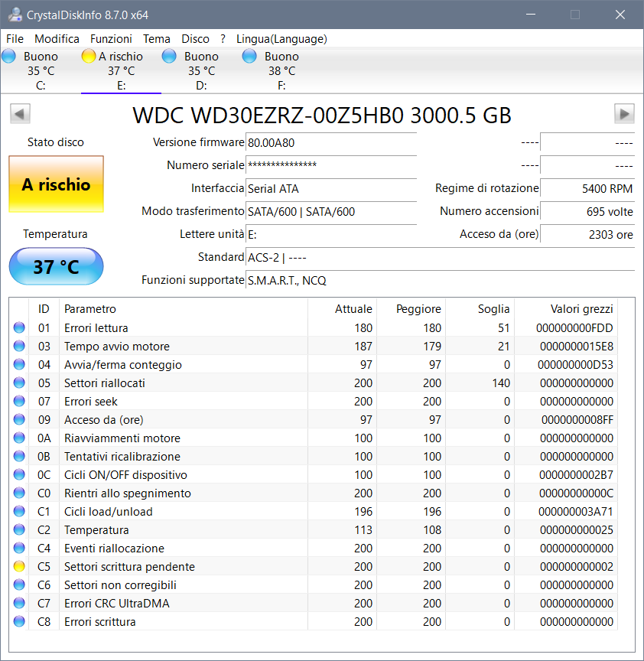Click the CrystalDiskInfo app icon in title bar
644x661 pixels.
pos(15,15)
